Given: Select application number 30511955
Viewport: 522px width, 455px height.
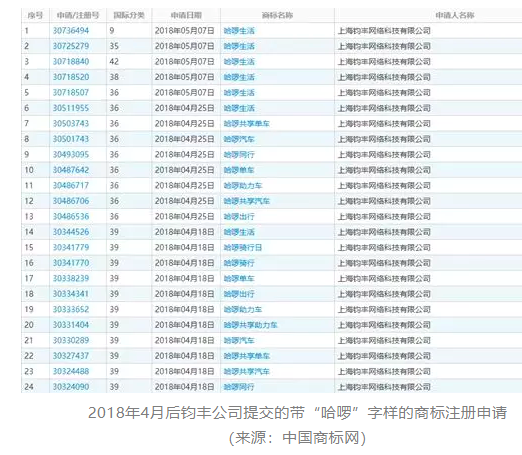Looking at the screenshot, I should tap(71, 108).
